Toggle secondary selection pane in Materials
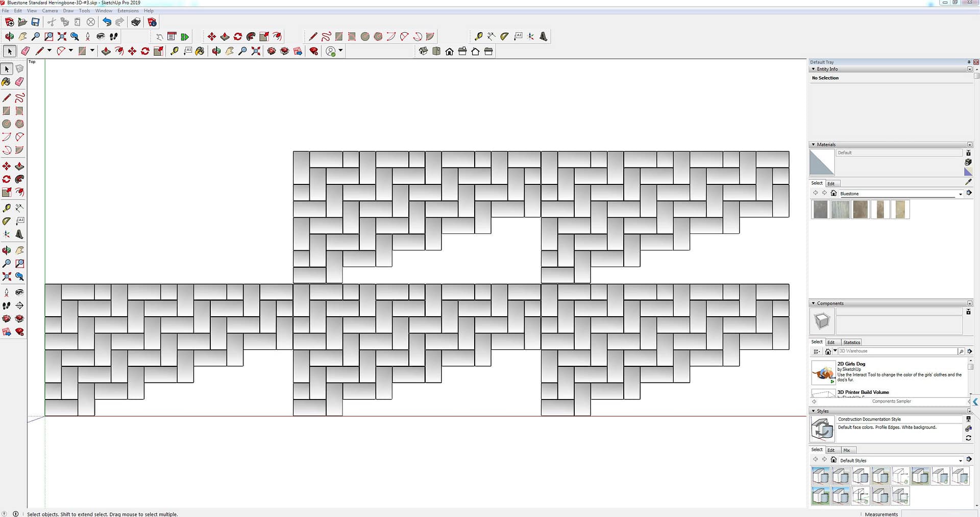Screen dimensions: 980x517 [x=968, y=153]
